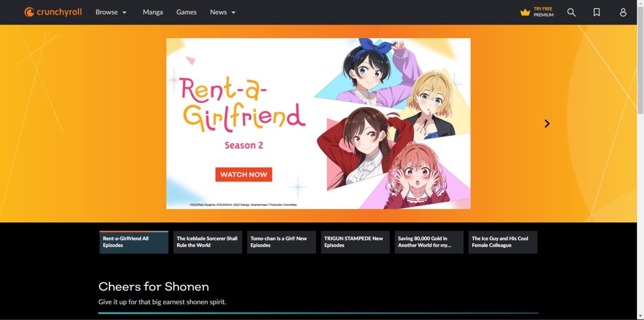Open the search magnifier icon
The height and width of the screenshot is (320, 644).
pos(572,12)
